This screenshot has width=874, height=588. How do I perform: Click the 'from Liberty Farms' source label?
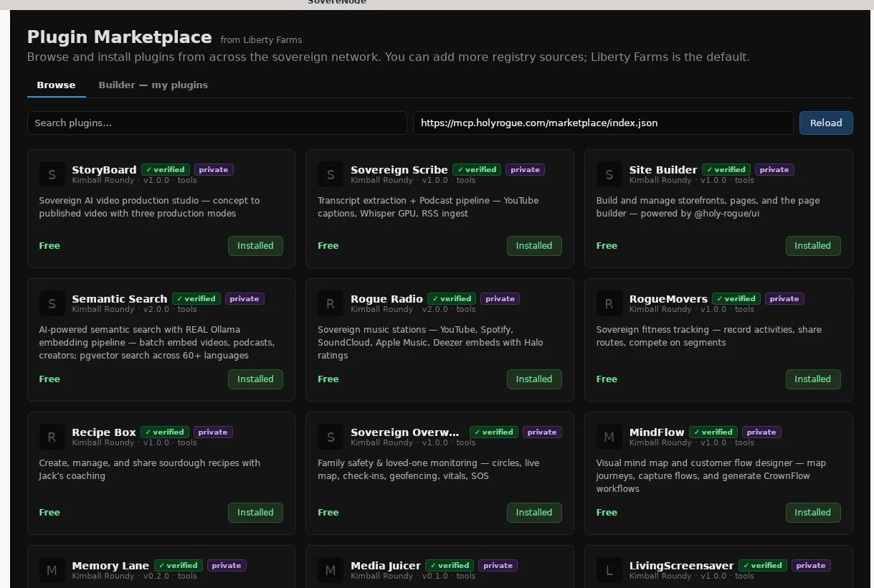click(261, 40)
